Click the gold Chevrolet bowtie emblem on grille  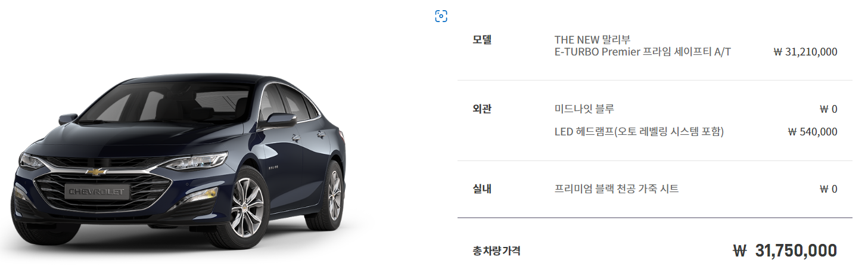(x=96, y=172)
